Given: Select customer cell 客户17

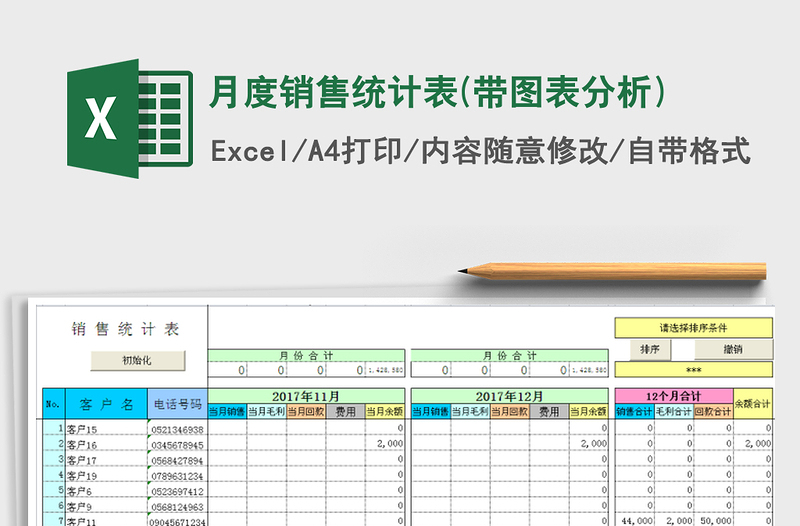Looking at the screenshot, I should [106, 460].
